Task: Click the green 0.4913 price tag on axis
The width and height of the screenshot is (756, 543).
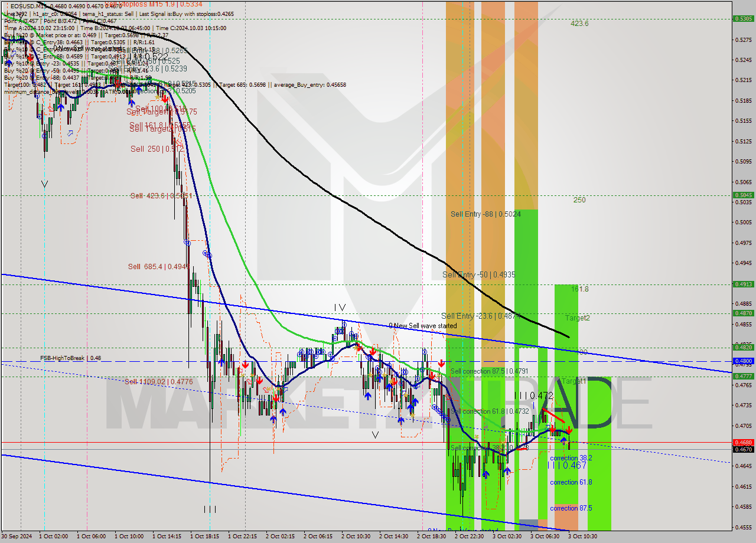Action: click(x=742, y=284)
